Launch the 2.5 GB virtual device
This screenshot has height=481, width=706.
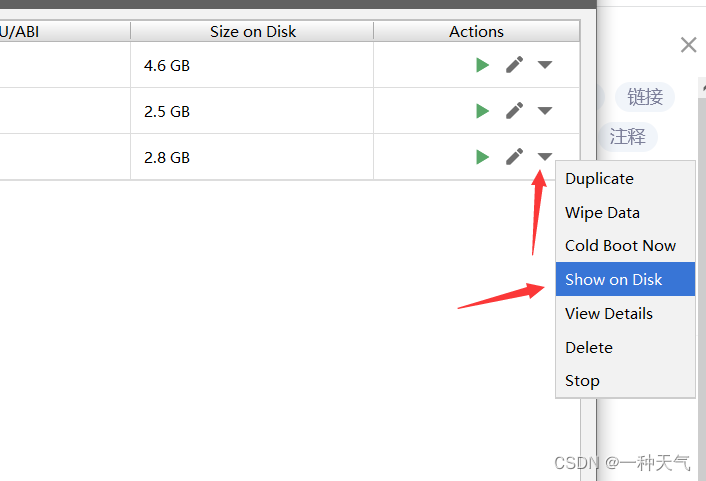click(482, 111)
